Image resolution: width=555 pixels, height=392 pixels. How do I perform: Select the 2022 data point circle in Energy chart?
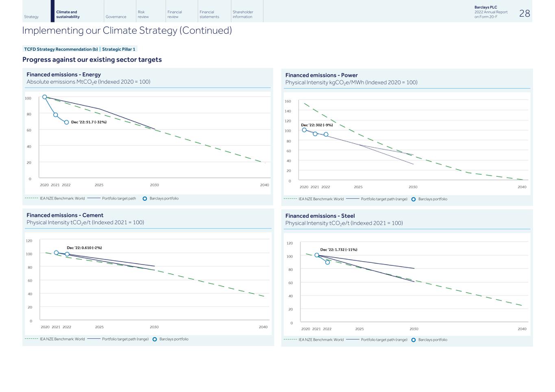(x=67, y=122)
